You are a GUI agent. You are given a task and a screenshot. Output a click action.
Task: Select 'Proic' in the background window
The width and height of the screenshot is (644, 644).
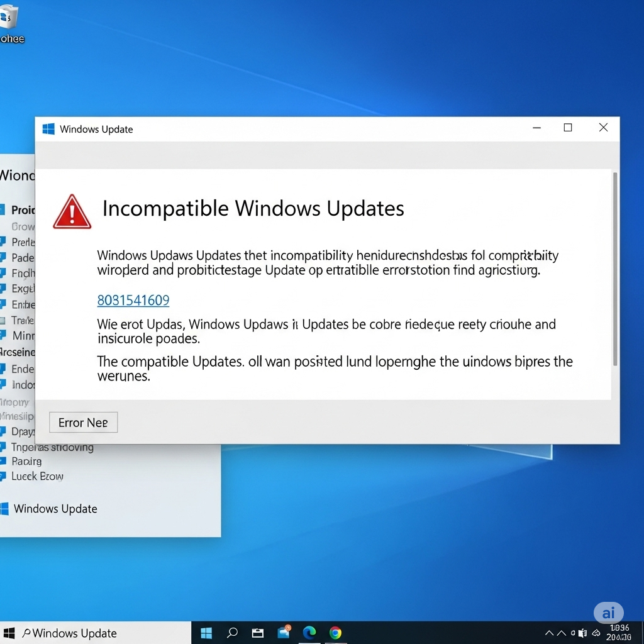(x=23, y=210)
